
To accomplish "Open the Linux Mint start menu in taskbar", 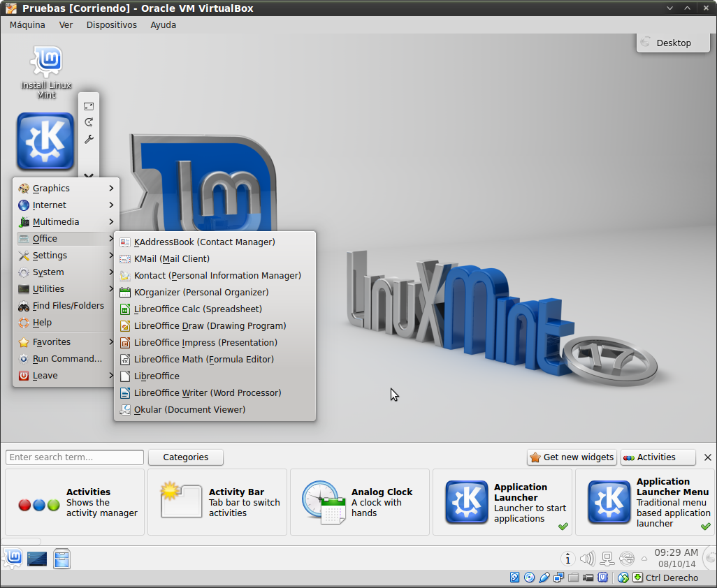I will pos(13,558).
